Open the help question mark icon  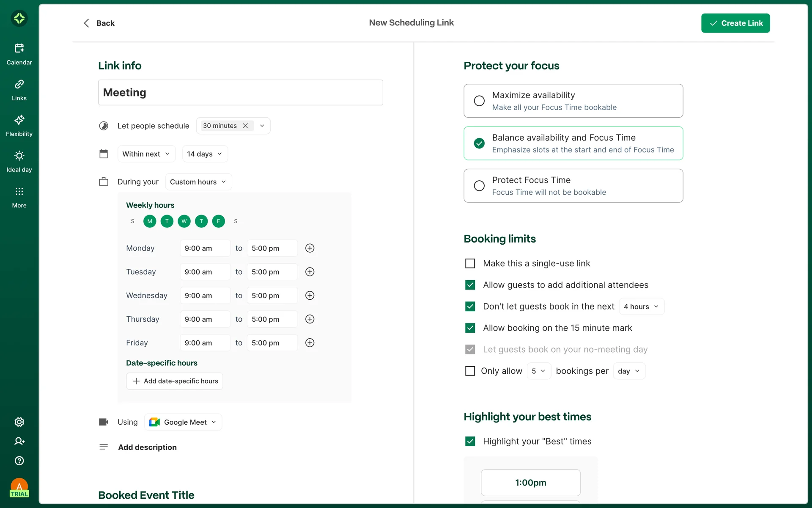(19, 461)
